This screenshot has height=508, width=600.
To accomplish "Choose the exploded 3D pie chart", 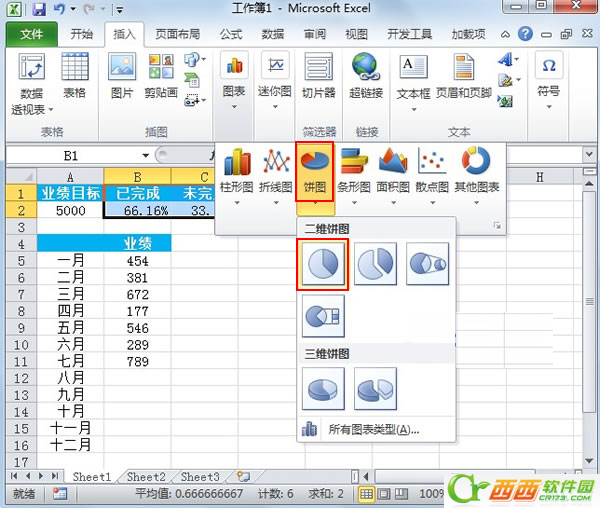I will tap(376, 389).
